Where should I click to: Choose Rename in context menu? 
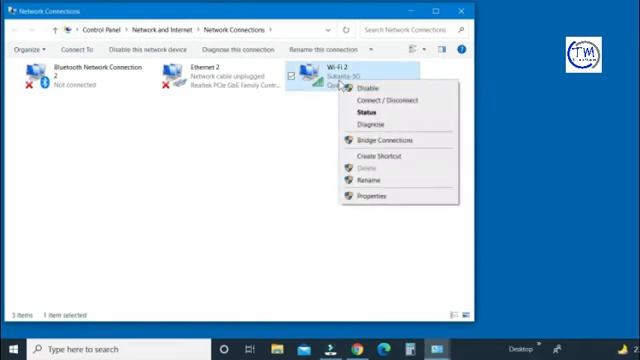pos(400,180)
